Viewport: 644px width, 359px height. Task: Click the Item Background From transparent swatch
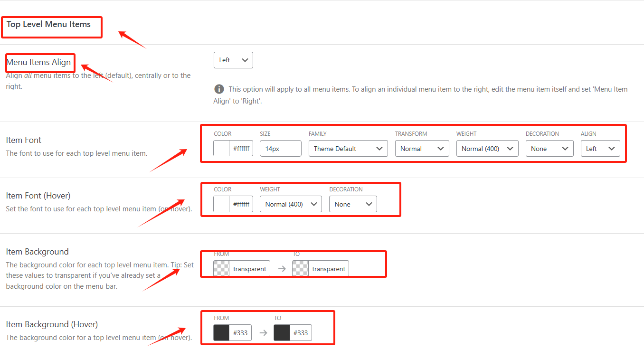point(221,269)
